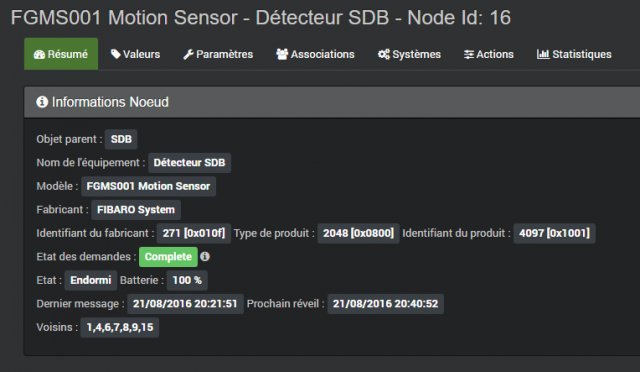Switch to the Paramètres tab
Viewport: 640px width, 372px height.
(x=218, y=54)
